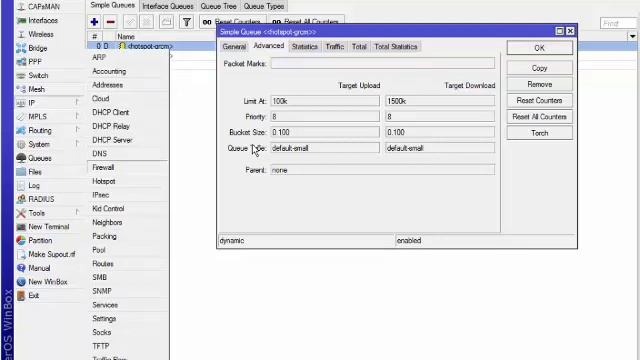
Task: Open the Traffic tab
Action: (335, 47)
